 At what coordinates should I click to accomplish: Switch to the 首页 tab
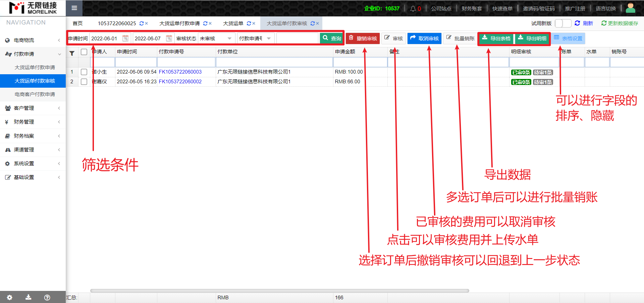(77, 24)
